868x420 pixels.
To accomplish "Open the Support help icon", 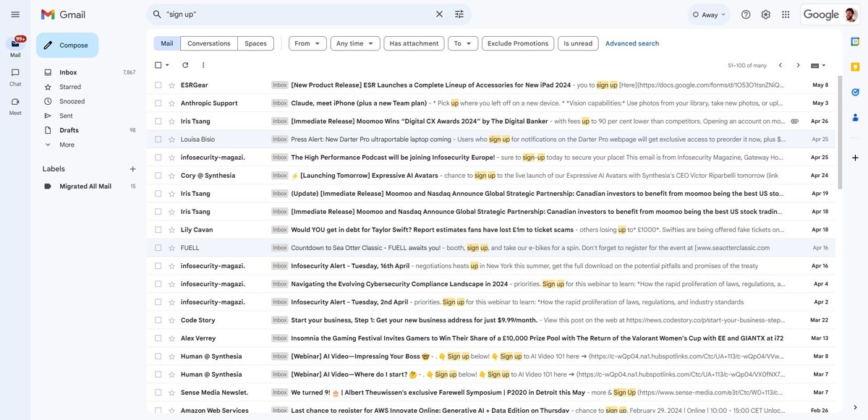I will click(746, 14).
